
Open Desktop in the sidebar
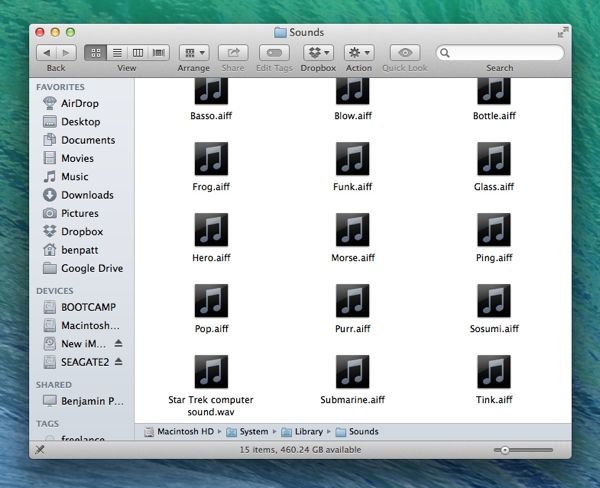coord(81,122)
